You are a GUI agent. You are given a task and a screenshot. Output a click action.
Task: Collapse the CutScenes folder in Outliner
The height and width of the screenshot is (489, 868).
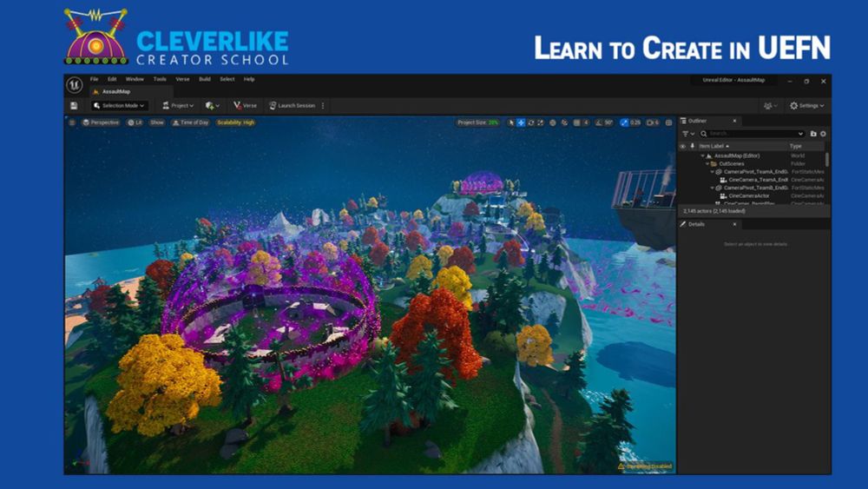click(x=707, y=164)
